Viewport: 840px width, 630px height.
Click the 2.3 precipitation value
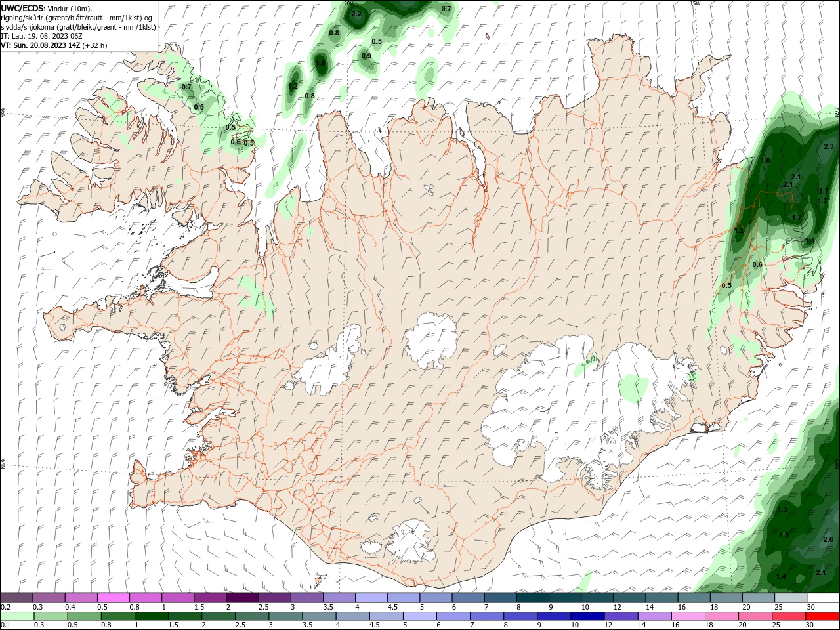828,147
